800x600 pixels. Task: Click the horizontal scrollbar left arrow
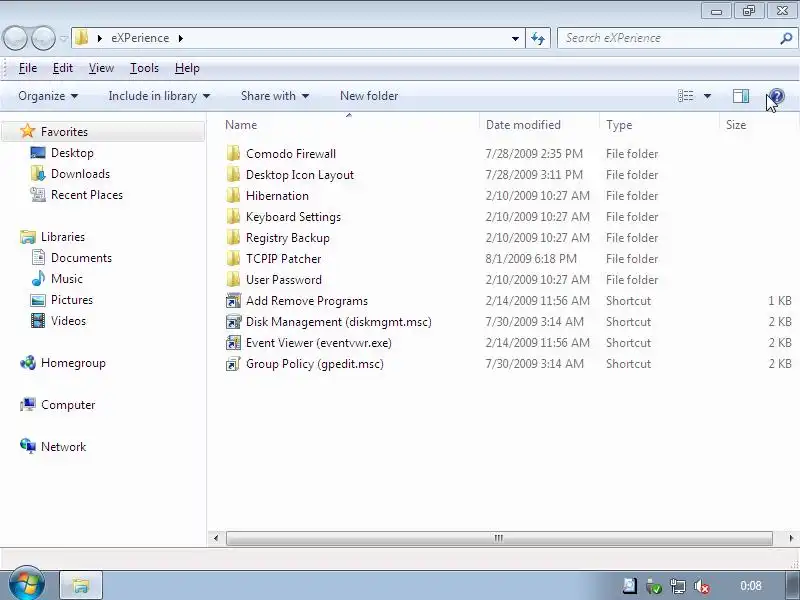tap(216, 538)
